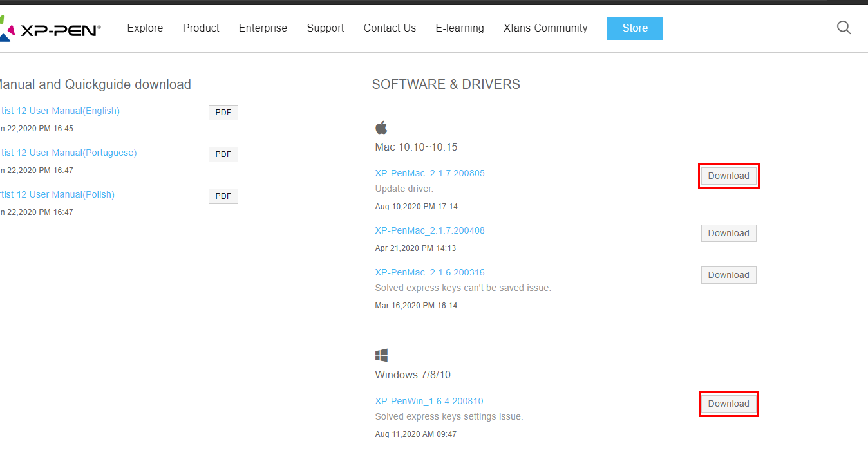Download XP-PenMac_2.1.7.200805 driver

click(728, 176)
